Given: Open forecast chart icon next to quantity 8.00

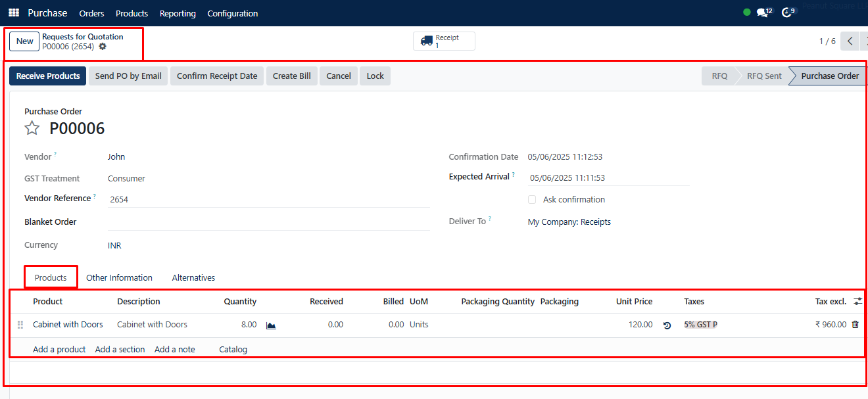Looking at the screenshot, I should (x=271, y=325).
